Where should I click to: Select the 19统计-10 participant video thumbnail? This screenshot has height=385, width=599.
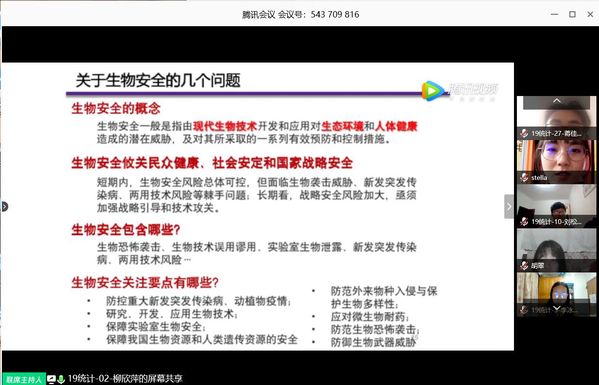point(557,206)
